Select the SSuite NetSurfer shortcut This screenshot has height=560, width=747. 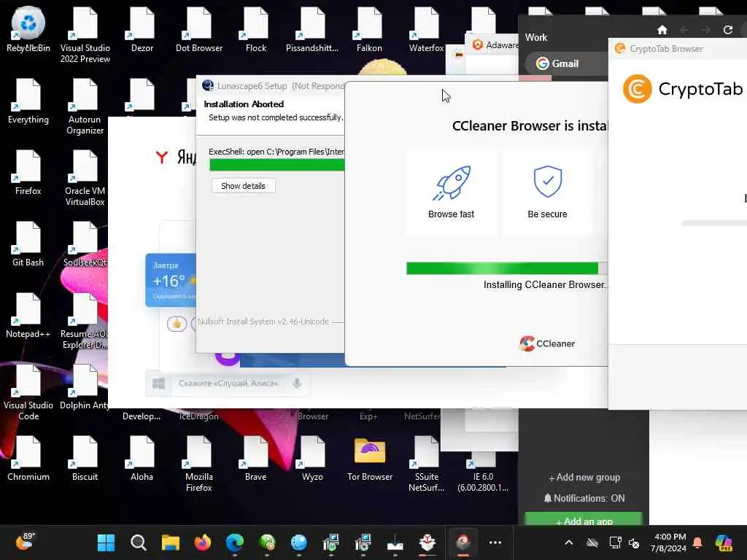click(x=426, y=464)
